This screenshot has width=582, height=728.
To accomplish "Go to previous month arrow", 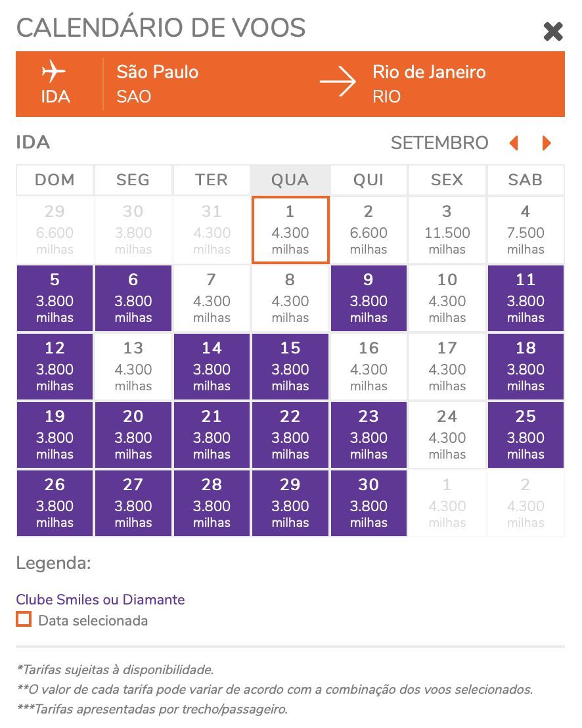I will [x=513, y=143].
